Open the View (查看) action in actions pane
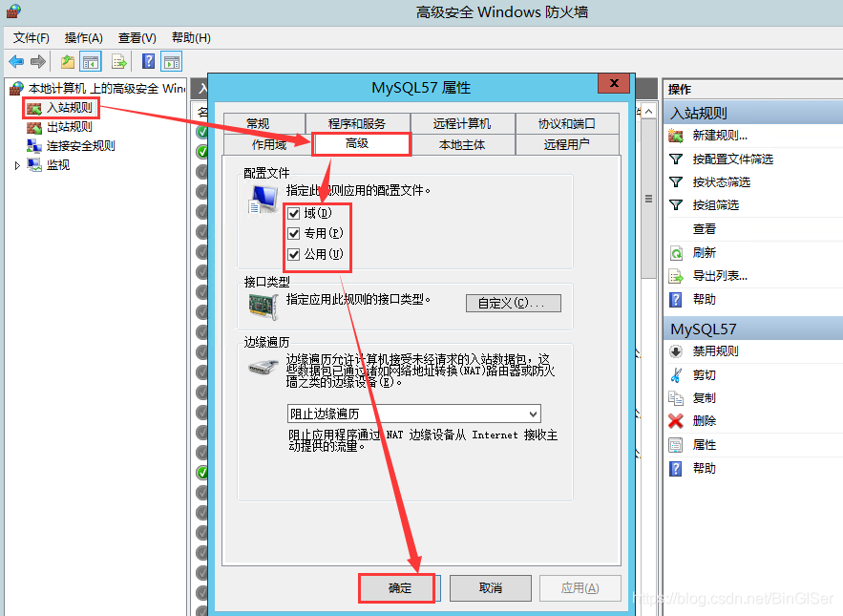 pos(704,229)
